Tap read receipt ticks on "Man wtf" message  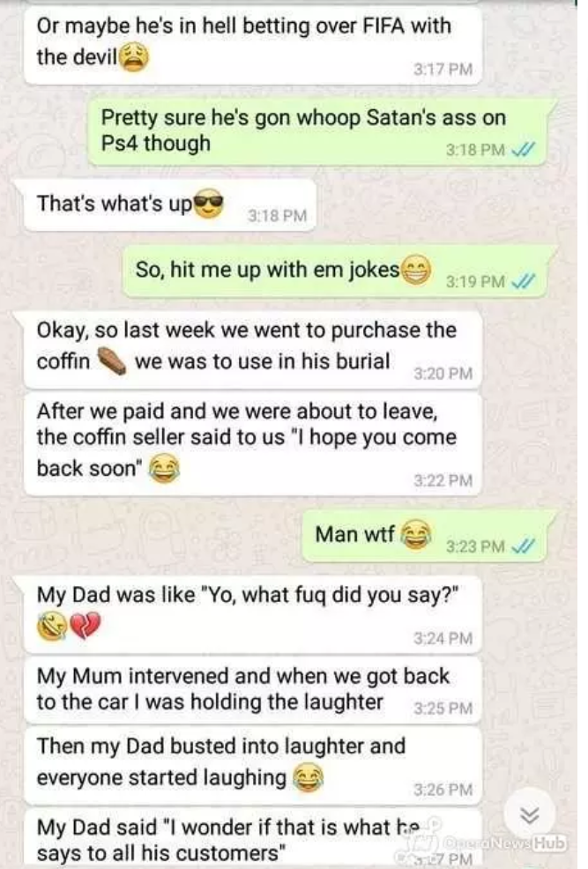click(523, 546)
